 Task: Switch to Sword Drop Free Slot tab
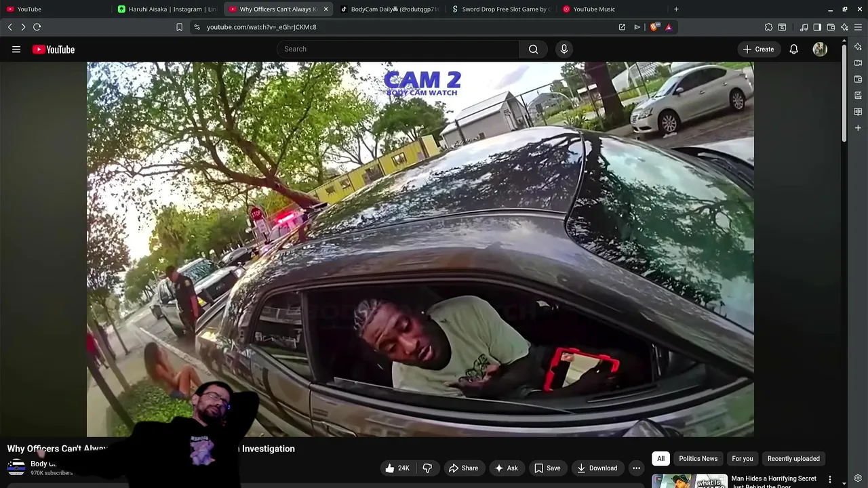pyautogui.click(x=502, y=9)
